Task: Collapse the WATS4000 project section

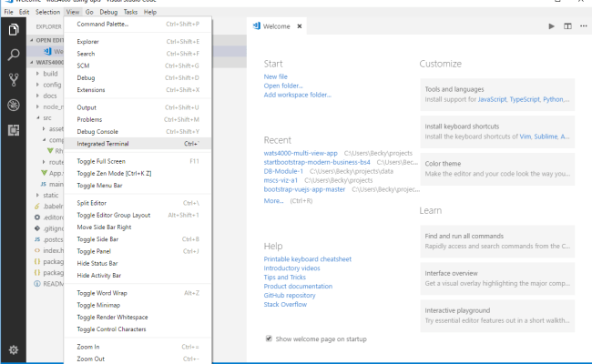Action: 32,62
